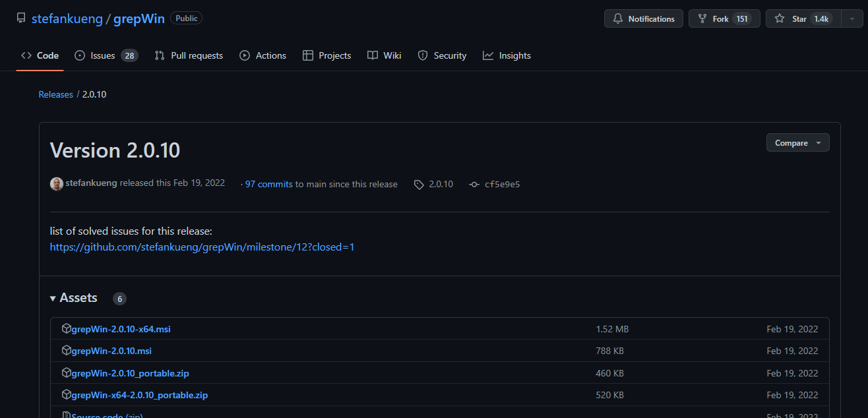Click package icon of grepWin-2.0.10.msi
This screenshot has height=418, width=868.
[x=66, y=350]
